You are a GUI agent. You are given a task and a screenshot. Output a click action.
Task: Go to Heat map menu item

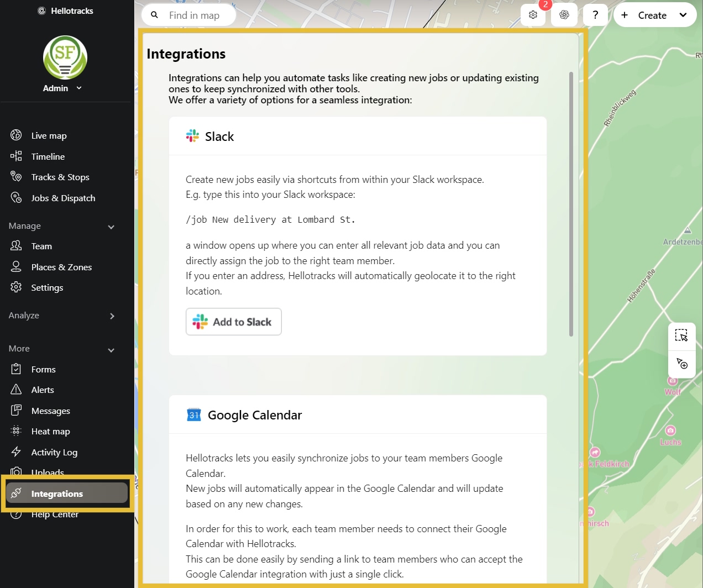50,431
